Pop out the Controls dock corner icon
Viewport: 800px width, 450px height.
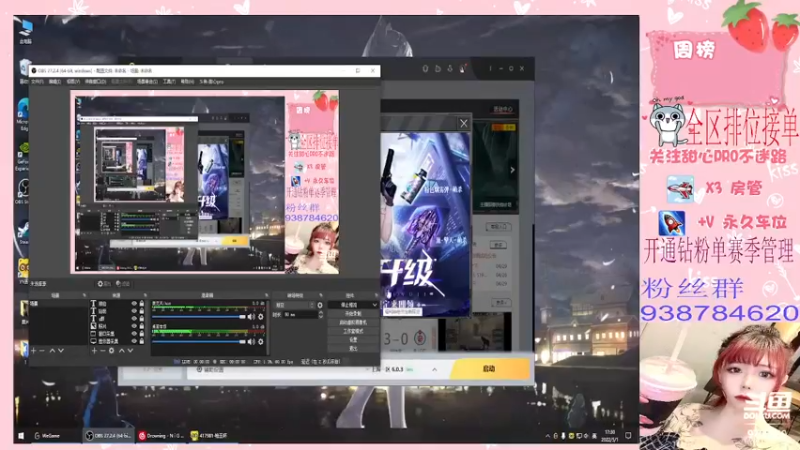[376, 295]
